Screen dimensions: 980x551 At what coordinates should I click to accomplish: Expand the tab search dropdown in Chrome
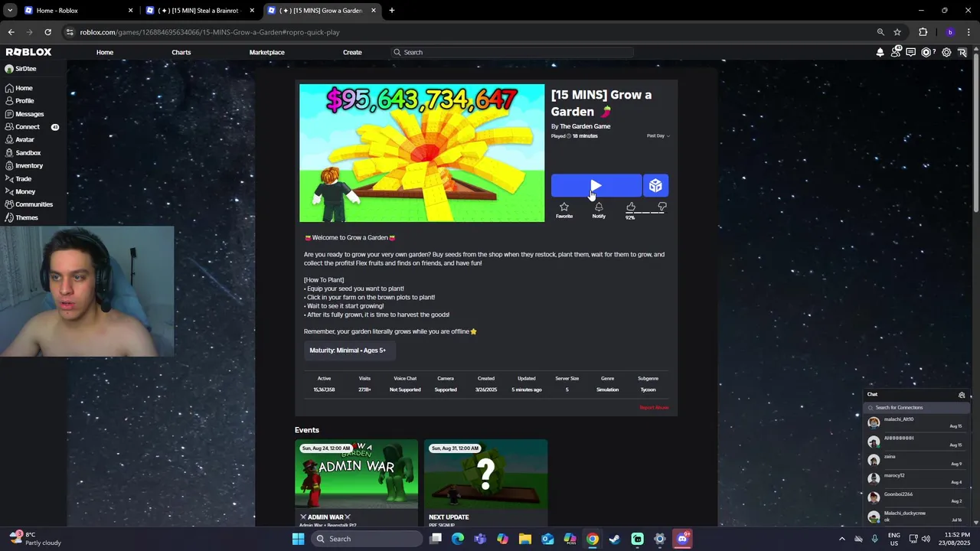coord(10,11)
